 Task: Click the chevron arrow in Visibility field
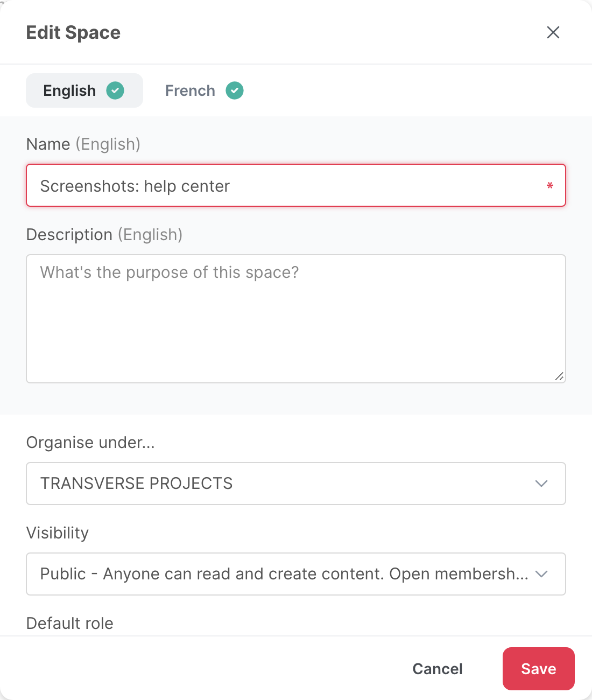point(541,574)
